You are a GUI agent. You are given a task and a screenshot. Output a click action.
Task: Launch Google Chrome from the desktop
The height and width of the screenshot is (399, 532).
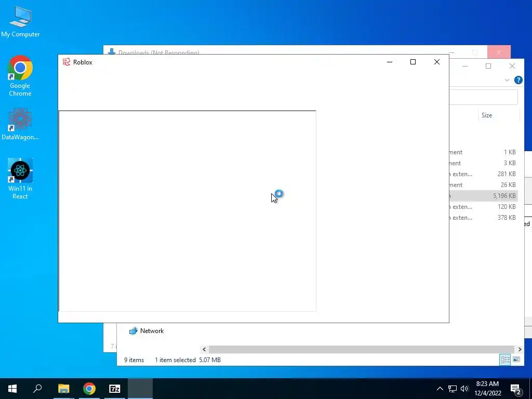point(20,76)
